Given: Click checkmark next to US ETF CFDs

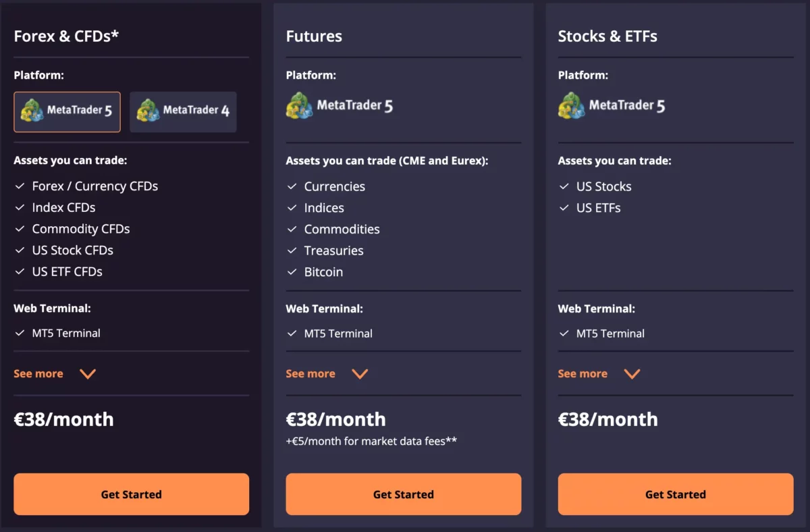Looking at the screenshot, I should pos(20,271).
